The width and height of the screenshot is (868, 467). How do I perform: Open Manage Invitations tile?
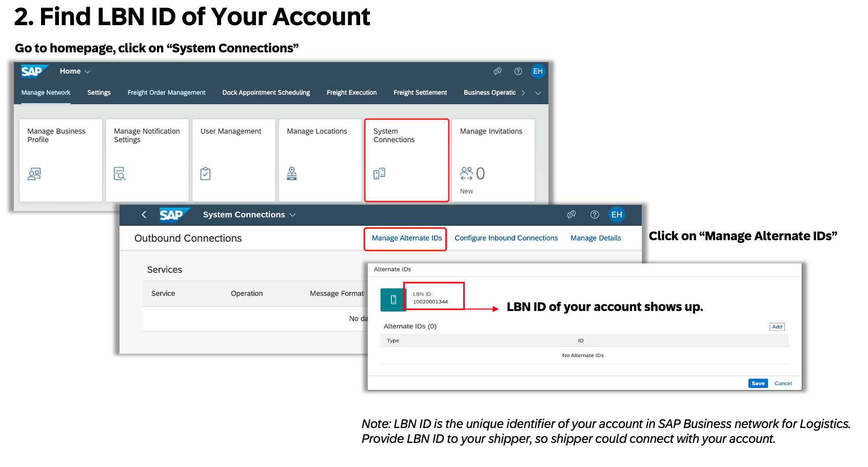(493, 160)
